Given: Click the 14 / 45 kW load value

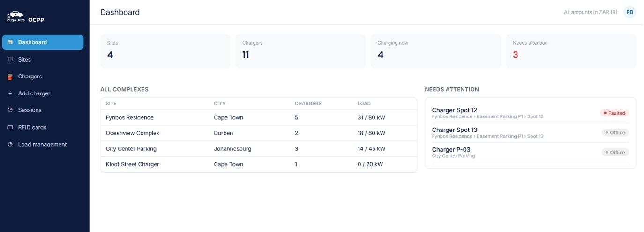Looking at the screenshot, I should coord(371,149).
